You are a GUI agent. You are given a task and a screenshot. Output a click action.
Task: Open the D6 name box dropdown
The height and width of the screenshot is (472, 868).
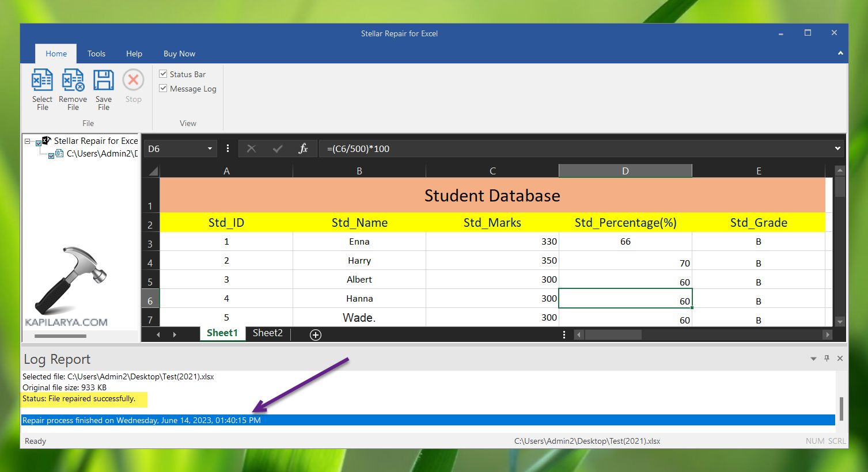(210, 149)
